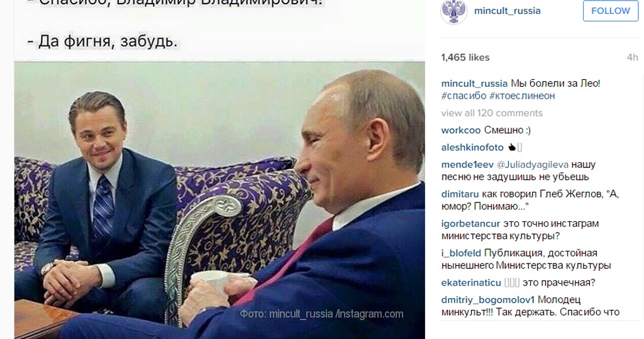644x339 pixels.
Task: Click the pointing hand emoji in aleshkinofoto comment
Action: pyautogui.click(x=512, y=147)
